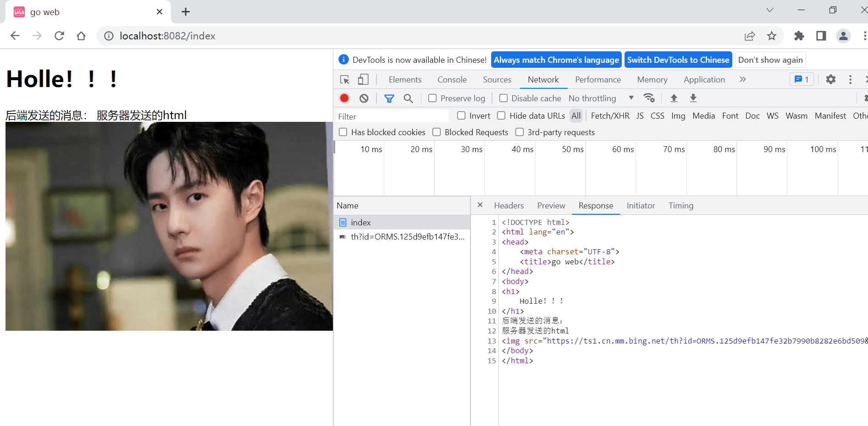
Task: Open the Timing tab
Action: 681,206
